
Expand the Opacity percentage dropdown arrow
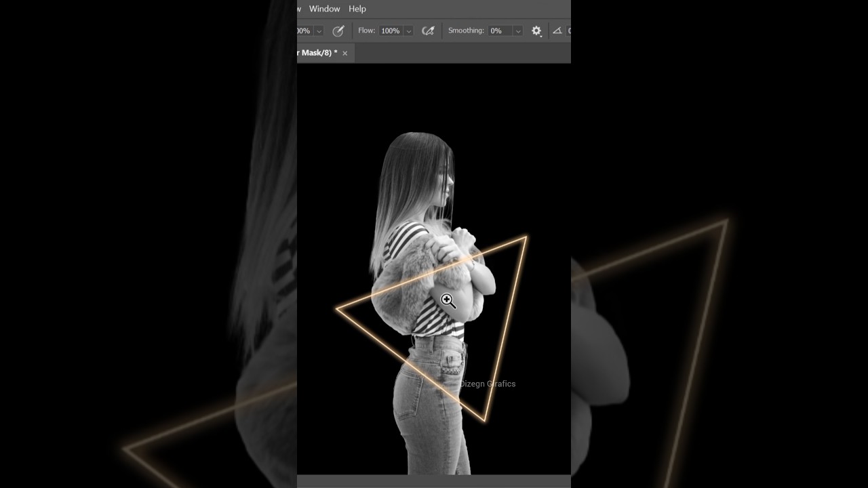click(x=319, y=31)
